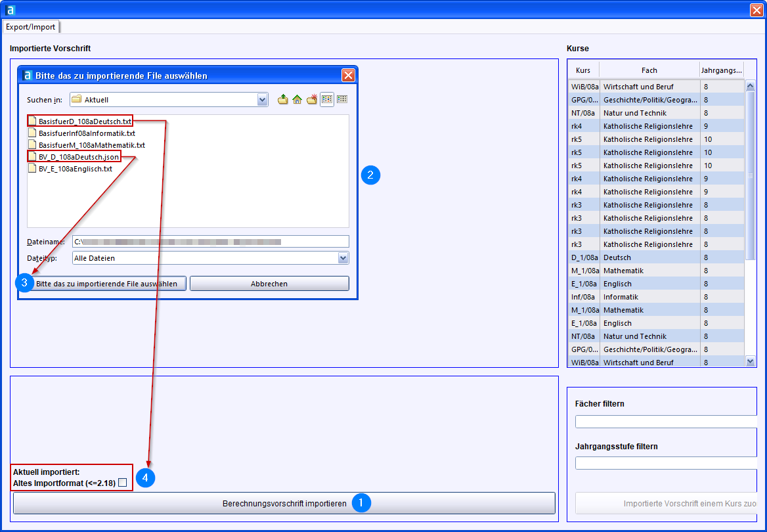The width and height of the screenshot is (767, 532).
Task: Click app logo icon in main window title
Action: [x=10, y=10]
